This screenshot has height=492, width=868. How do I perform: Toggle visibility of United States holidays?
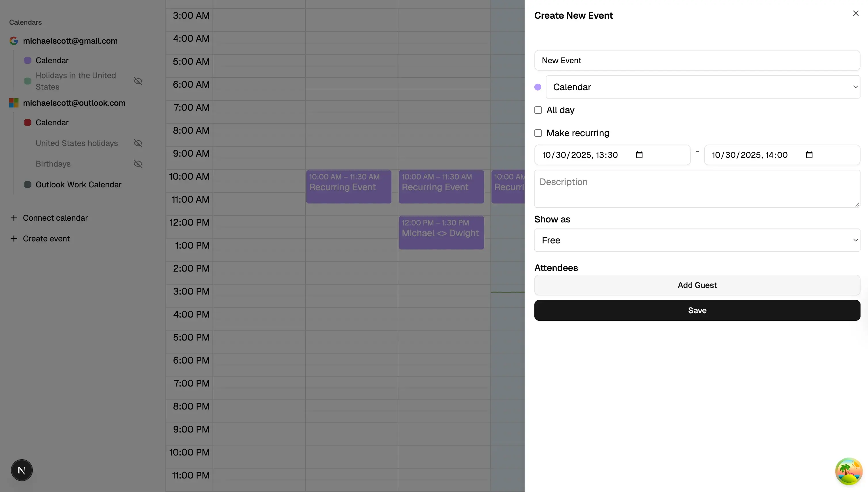click(138, 143)
